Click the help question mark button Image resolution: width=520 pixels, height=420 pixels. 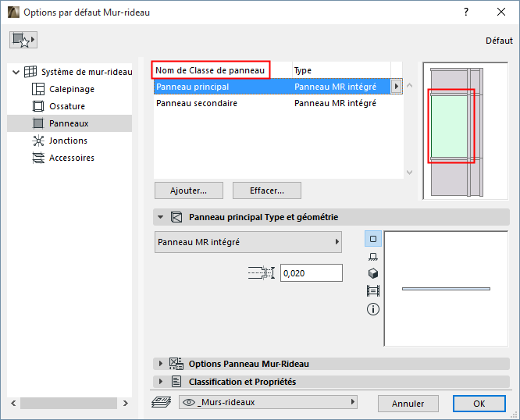coord(466,12)
